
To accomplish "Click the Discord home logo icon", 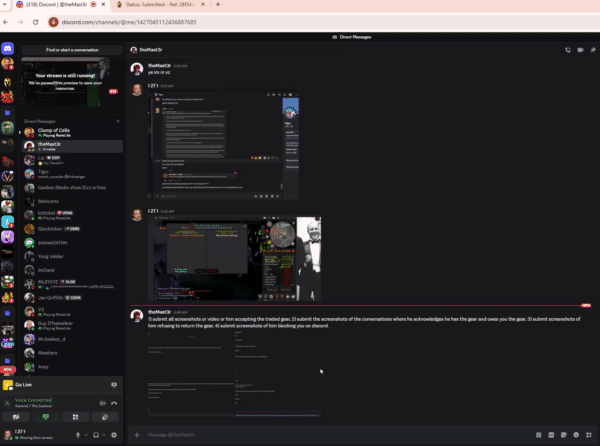I will (8, 48).
